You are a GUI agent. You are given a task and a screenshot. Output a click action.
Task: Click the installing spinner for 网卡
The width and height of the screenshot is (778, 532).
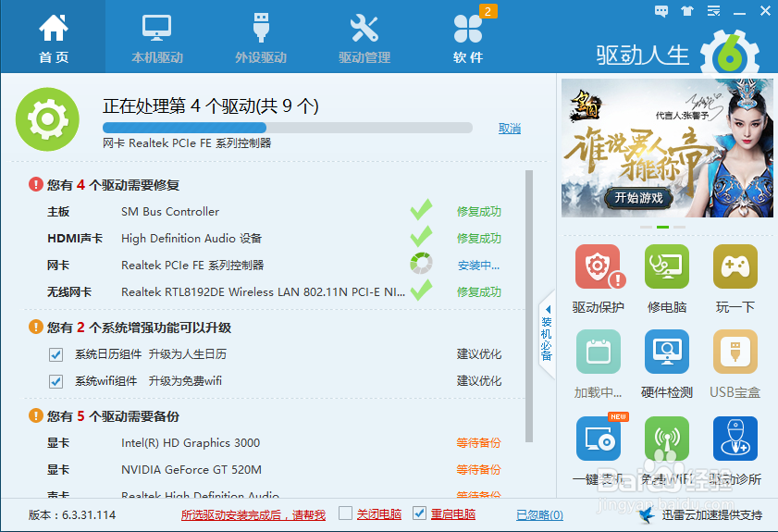click(421, 264)
